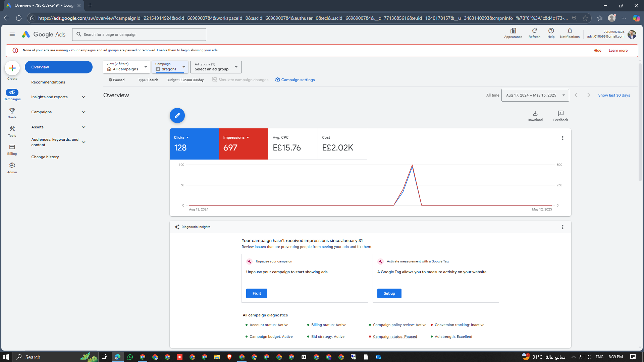Screen dimensions: 644x362
Task: Open the main hamburger menu
Action: pos(12,34)
